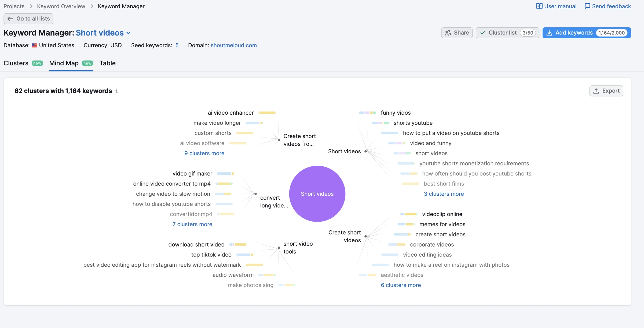Select the aesthetic videos cluster
Viewport: 644px width, 328px height.
(x=402, y=275)
